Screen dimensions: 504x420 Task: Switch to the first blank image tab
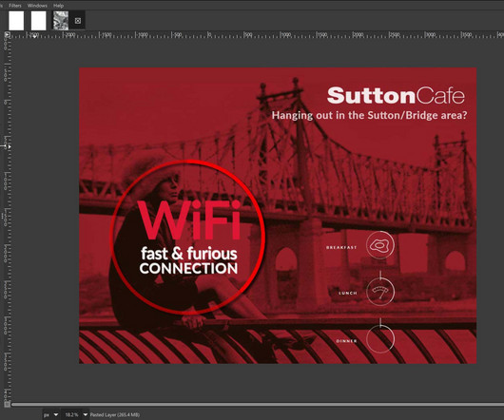click(x=16, y=21)
